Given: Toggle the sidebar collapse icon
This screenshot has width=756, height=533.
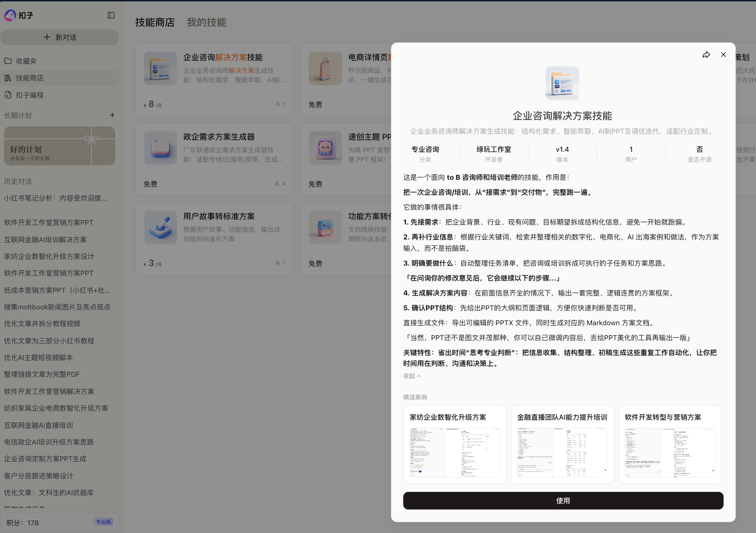Looking at the screenshot, I should point(111,15).
